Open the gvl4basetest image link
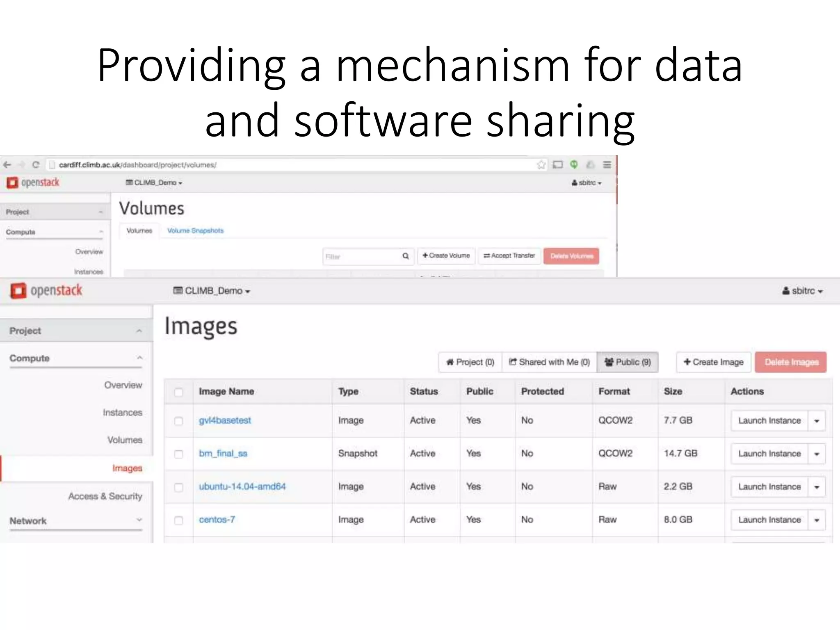 coord(225,421)
